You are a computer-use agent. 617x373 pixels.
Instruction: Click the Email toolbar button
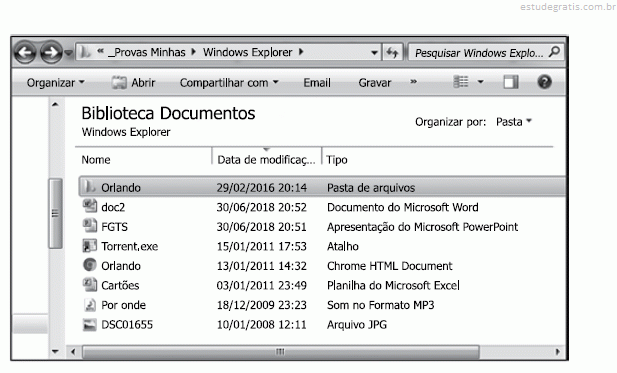(317, 83)
